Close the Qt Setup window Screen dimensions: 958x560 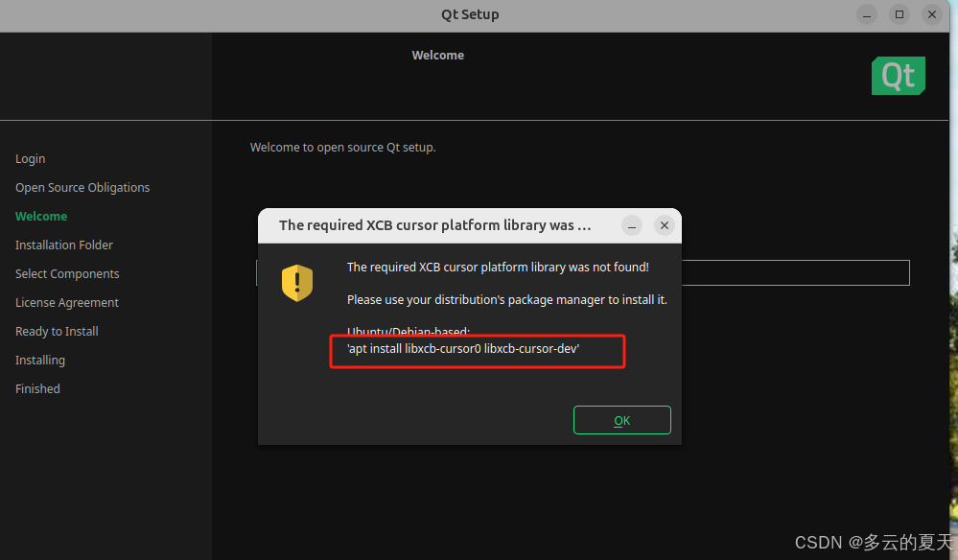coord(932,14)
